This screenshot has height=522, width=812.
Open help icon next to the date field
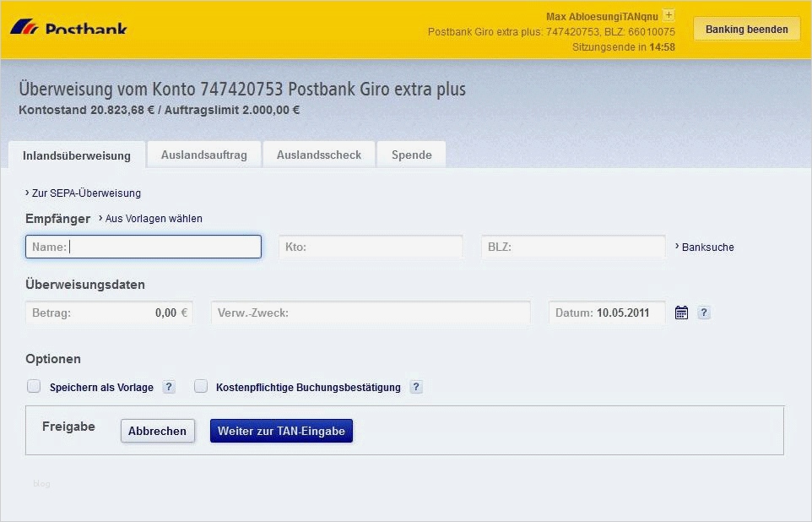click(x=704, y=313)
